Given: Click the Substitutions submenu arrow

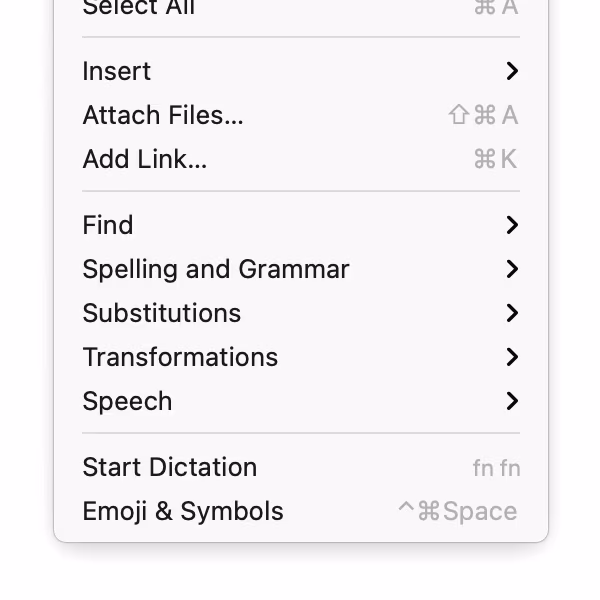Looking at the screenshot, I should coord(512,313).
